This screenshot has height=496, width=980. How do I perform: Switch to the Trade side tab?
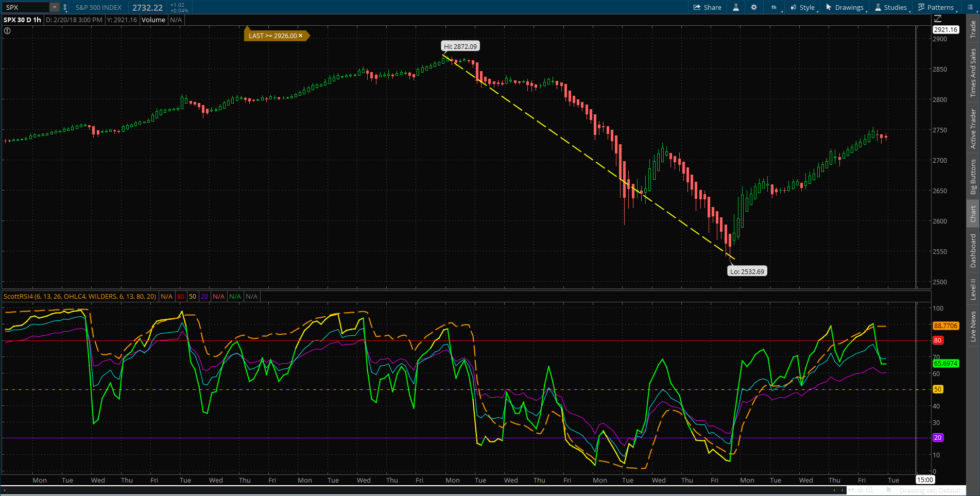pyautogui.click(x=973, y=29)
